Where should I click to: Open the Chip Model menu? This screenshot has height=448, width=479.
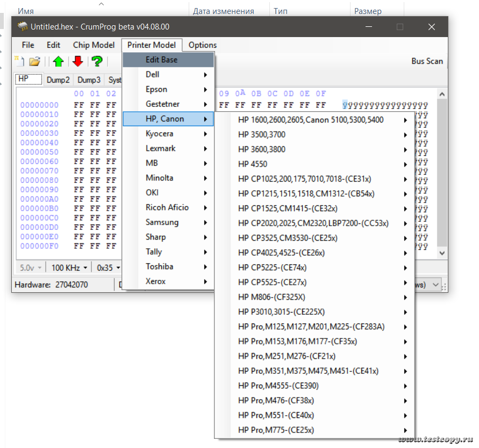tap(94, 45)
